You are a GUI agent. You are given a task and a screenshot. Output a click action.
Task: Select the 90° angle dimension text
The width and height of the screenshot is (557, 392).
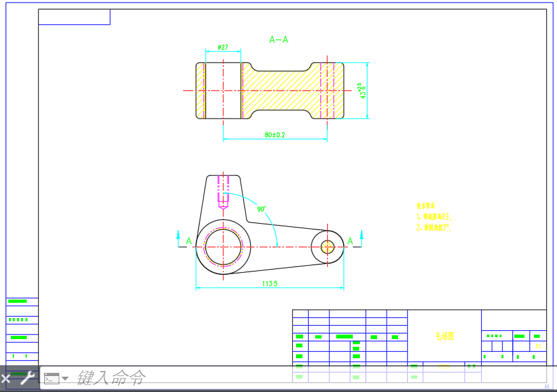tap(262, 209)
